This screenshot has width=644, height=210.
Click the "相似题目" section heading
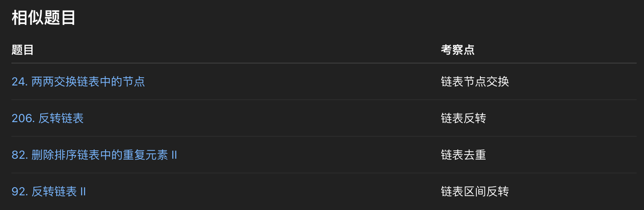pos(44,18)
